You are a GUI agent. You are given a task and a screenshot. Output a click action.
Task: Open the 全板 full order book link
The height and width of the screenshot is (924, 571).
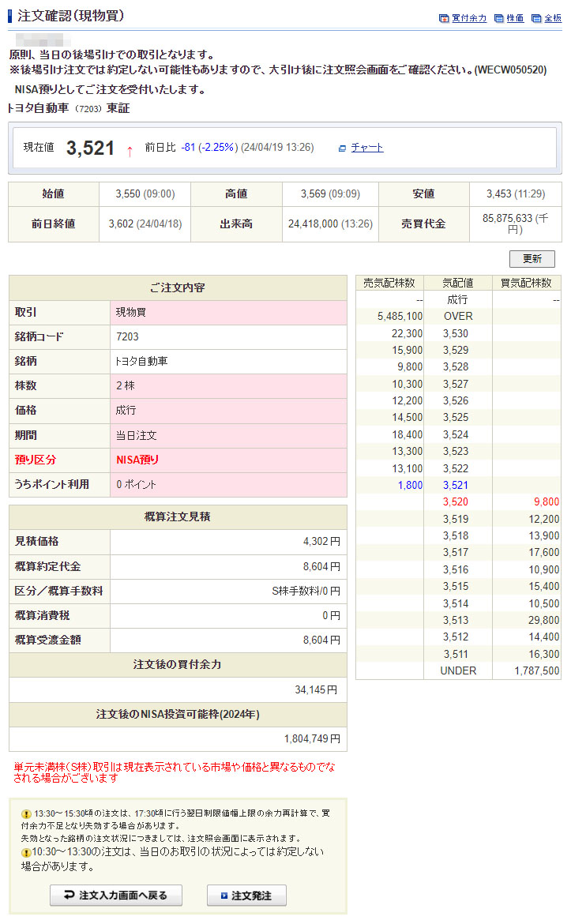[x=553, y=18]
